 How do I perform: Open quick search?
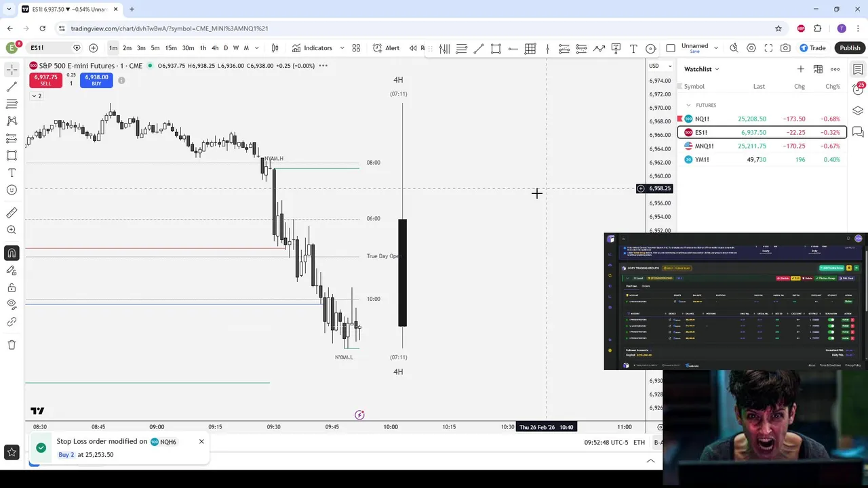click(x=734, y=48)
